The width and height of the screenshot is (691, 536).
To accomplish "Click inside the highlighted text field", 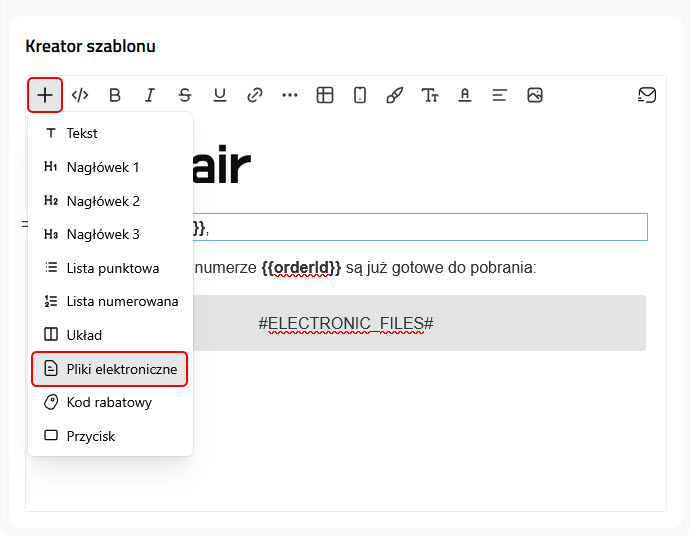I will [420, 227].
